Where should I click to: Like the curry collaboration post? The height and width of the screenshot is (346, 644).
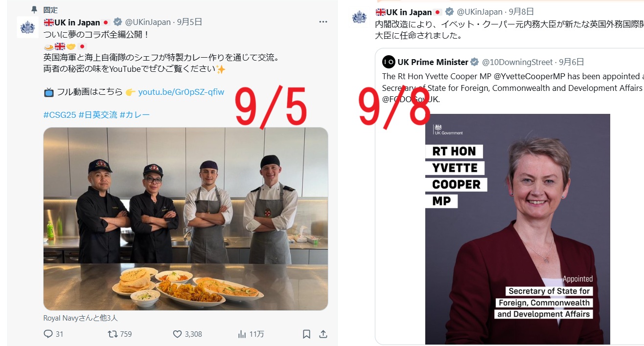[x=178, y=334]
